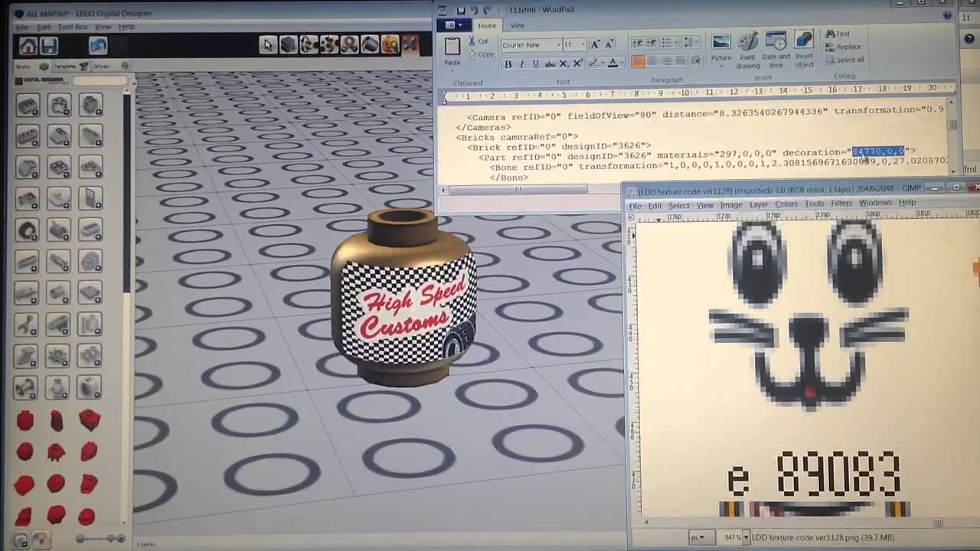980x551 pixels.
Task: Open the WordPad application menu button
Action: [x=455, y=25]
